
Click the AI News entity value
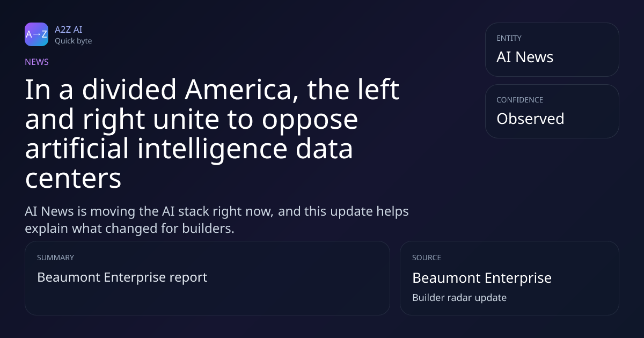pos(524,57)
